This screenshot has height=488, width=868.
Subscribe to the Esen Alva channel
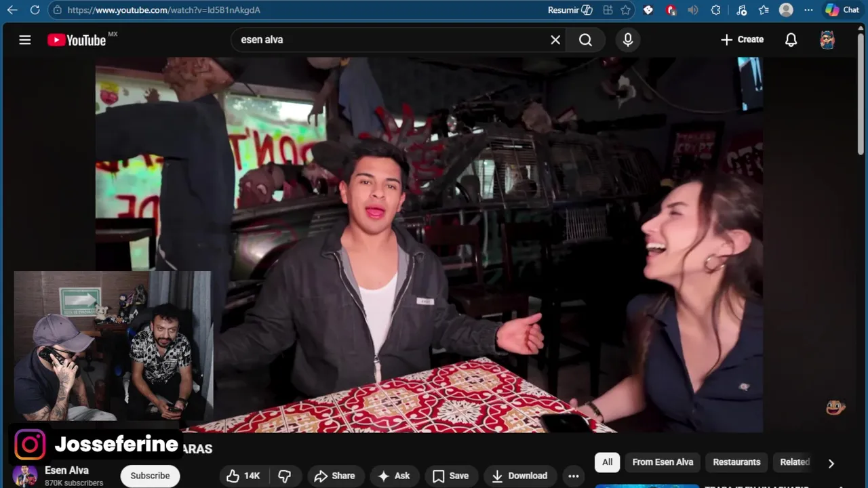click(150, 476)
